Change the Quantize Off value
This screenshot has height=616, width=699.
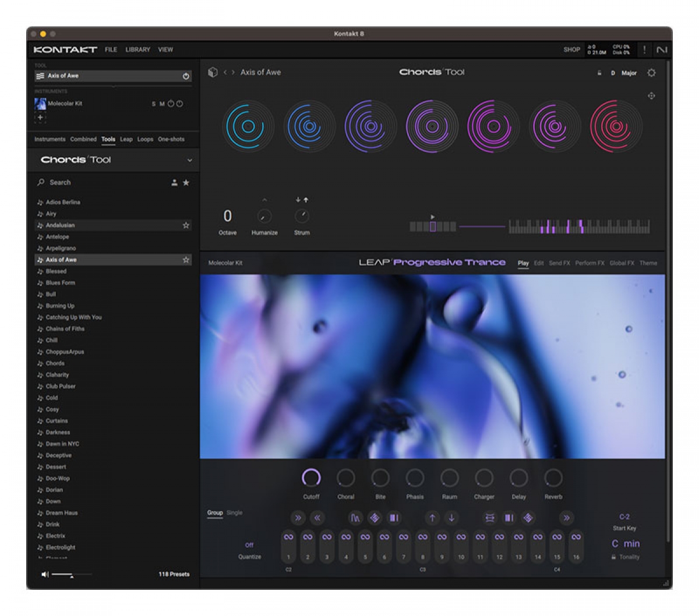pos(249,545)
